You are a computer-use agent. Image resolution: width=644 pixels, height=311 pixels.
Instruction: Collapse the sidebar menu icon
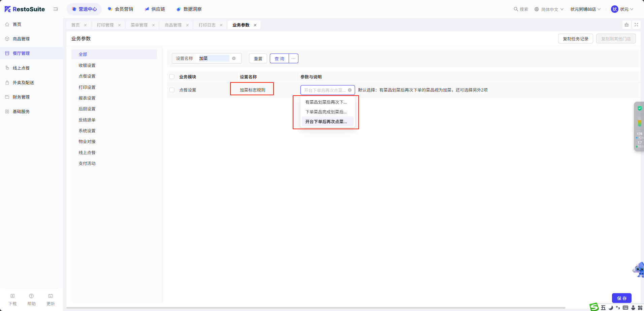click(x=56, y=9)
